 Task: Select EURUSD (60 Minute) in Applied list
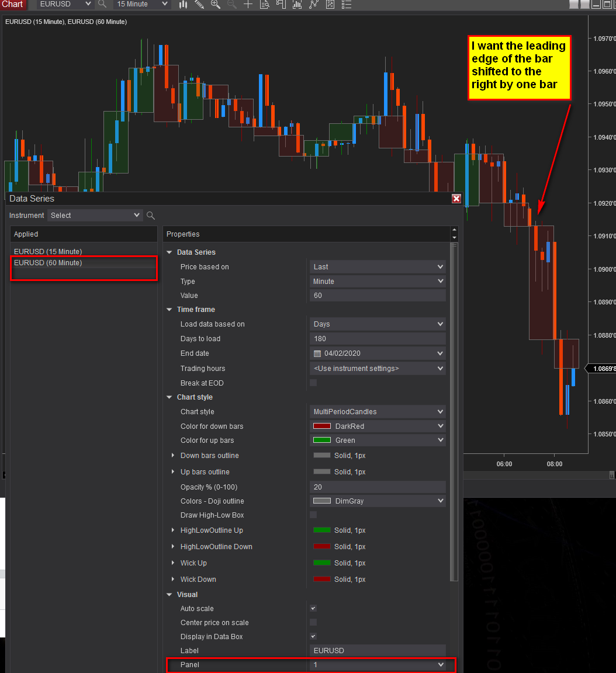48,263
